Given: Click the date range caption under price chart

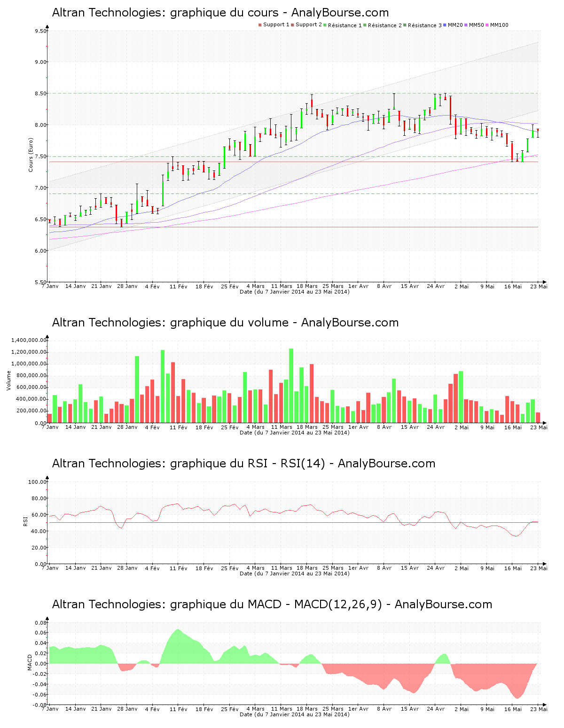Looking at the screenshot, I should coord(295,292).
